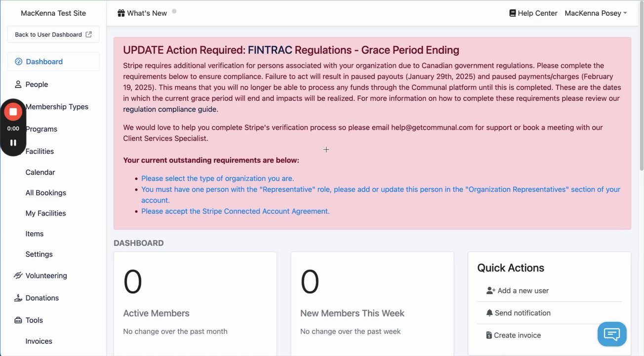This screenshot has height=356, width=644.
Task: Click Accept Stripe Connected Account Agreement link
Action: tap(235, 211)
